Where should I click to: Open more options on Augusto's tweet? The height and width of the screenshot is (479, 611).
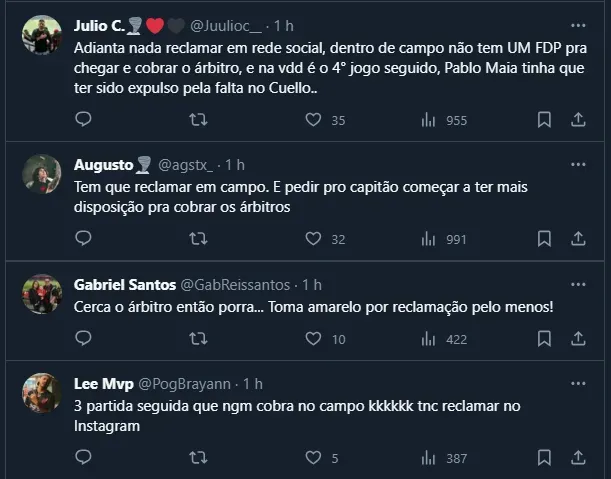(x=578, y=164)
